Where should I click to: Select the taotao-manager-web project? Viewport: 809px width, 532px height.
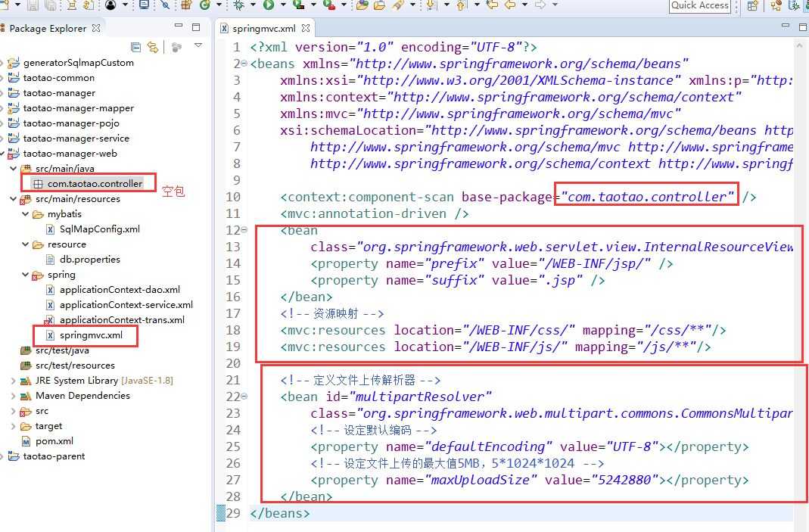(70, 154)
